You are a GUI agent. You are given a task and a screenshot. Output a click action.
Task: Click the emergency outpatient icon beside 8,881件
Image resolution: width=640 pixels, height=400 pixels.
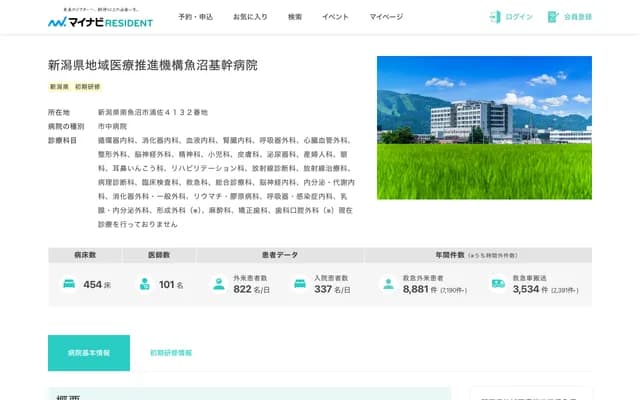point(386,284)
